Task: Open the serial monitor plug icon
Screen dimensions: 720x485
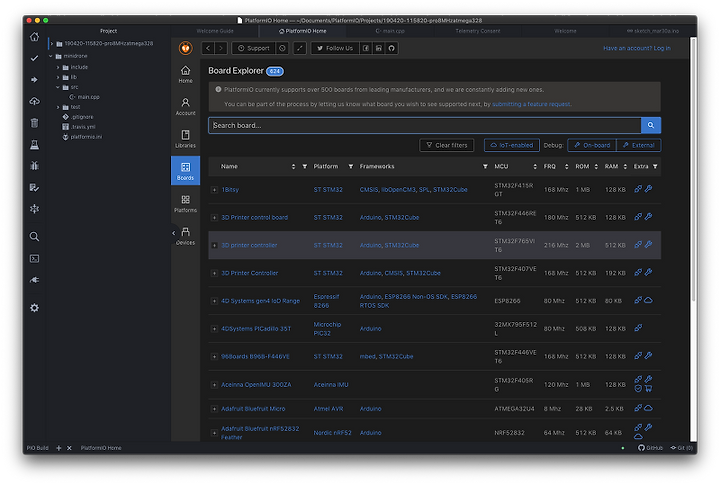Action: tap(34, 280)
